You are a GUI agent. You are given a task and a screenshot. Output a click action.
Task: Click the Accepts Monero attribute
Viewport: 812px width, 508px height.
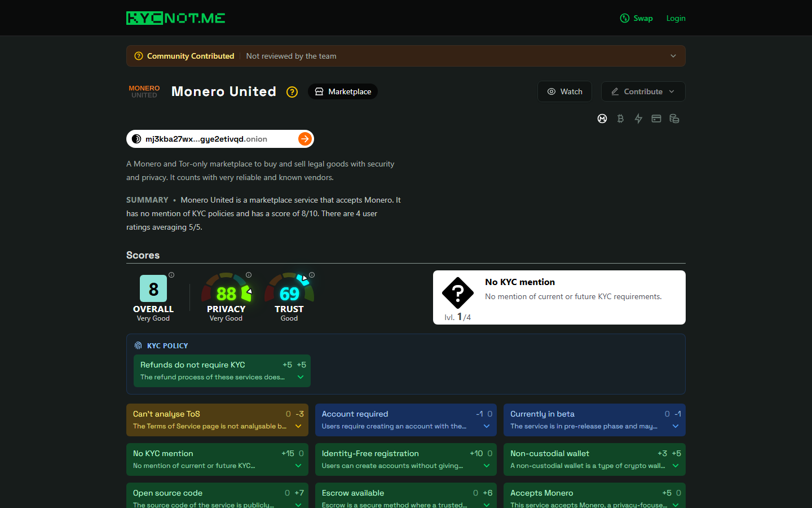click(594, 496)
